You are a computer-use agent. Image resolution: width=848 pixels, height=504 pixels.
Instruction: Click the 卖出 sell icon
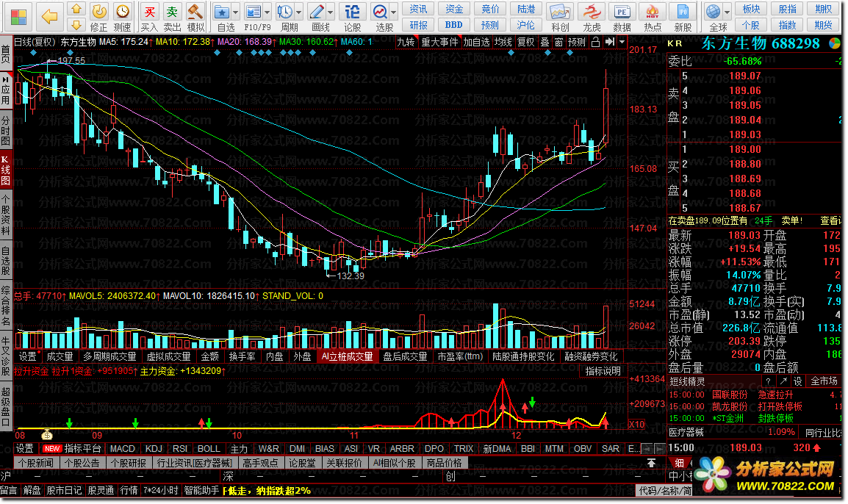coord(172,11)
